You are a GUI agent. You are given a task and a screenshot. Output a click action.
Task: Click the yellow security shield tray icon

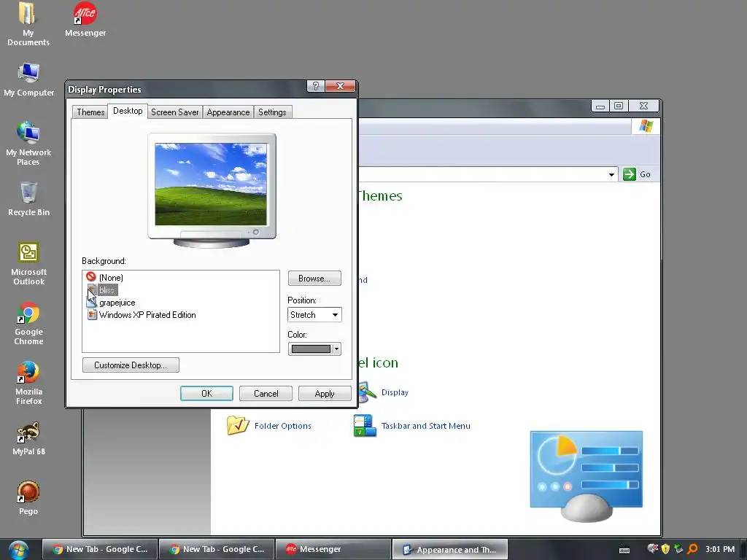pos(665,549)
